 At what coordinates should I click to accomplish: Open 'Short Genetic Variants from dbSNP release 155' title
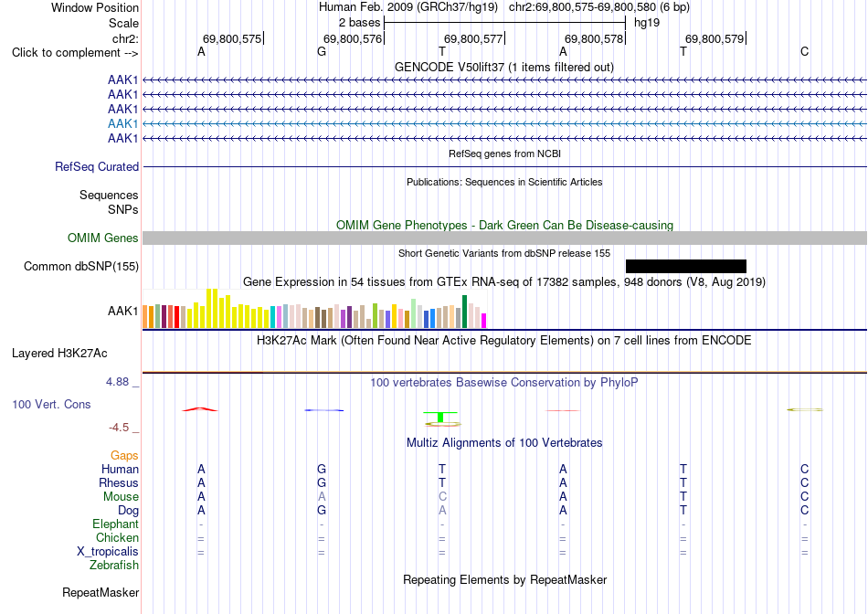pyautogui.click(x=504, y=254)
